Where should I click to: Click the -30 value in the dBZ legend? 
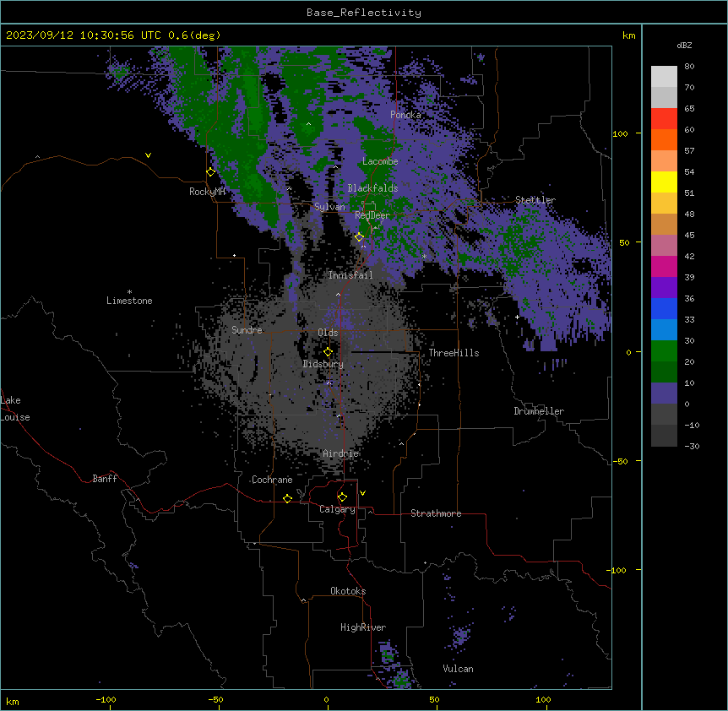point(692,446)
